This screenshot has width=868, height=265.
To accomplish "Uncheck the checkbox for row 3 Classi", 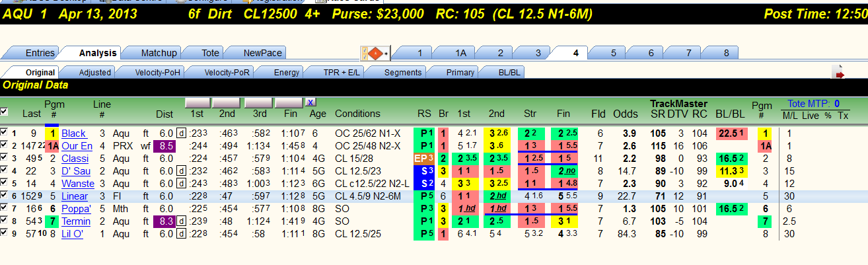I will tap(5, 159).
